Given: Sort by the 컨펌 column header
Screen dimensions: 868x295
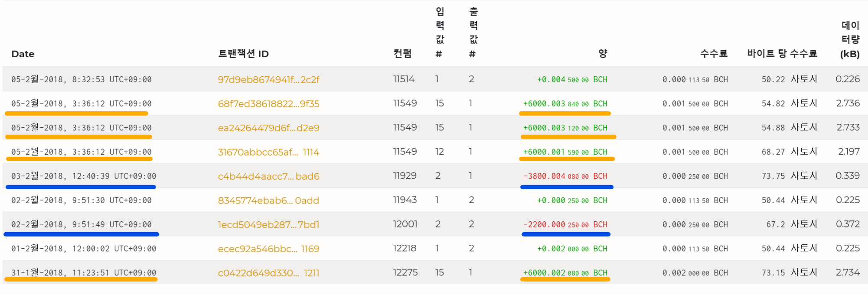Looking at the screenshot, I should click(402, 54).
